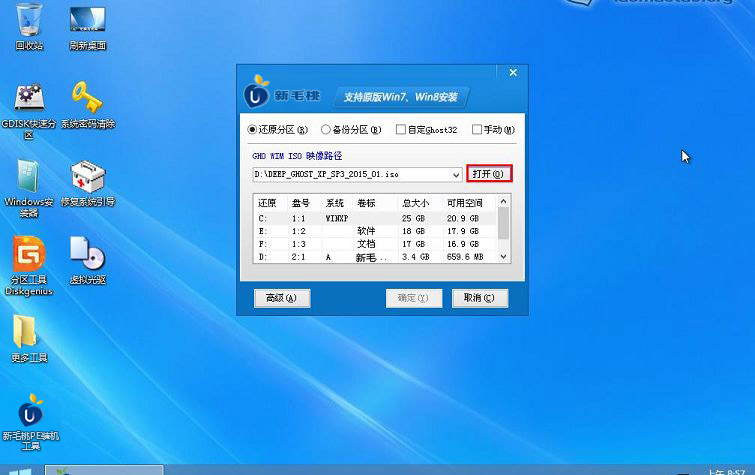Select the running app on the taskbar
The height and width of the screenshot is (475, 755).
104,470
